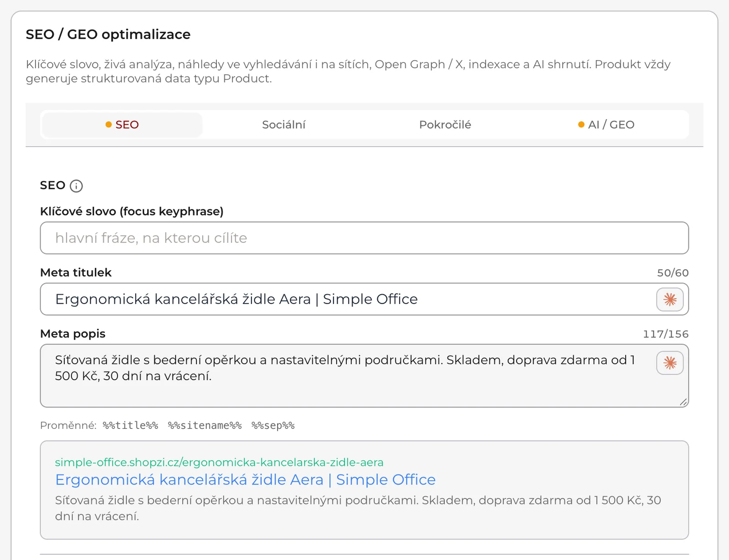Click the 50/60 title character counter
This screenshot has height=560, width=729.
click(673, 273)
